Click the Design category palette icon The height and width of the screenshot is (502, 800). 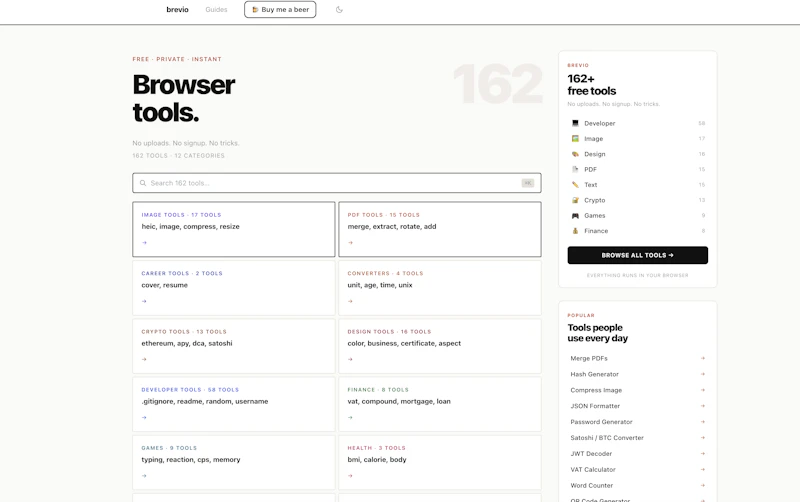[576, 154]
